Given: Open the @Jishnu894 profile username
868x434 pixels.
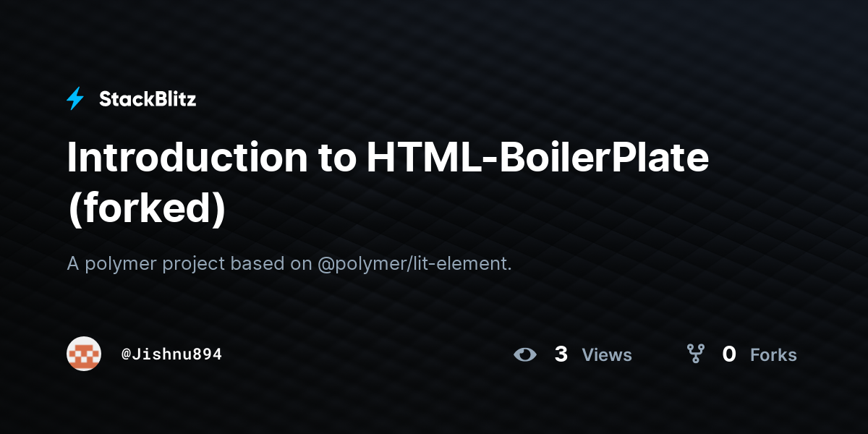Looking at the screenshot, I should 171,354.
